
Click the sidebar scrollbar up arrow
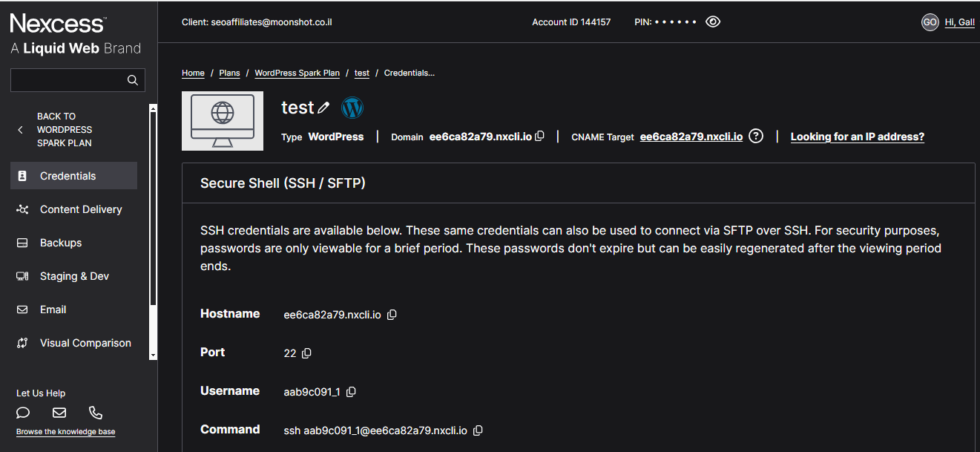(153, 108)
